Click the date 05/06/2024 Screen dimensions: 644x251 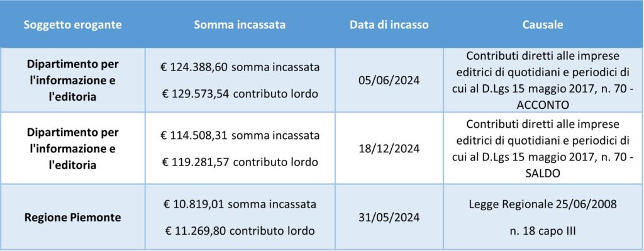[x=389, y=80]
